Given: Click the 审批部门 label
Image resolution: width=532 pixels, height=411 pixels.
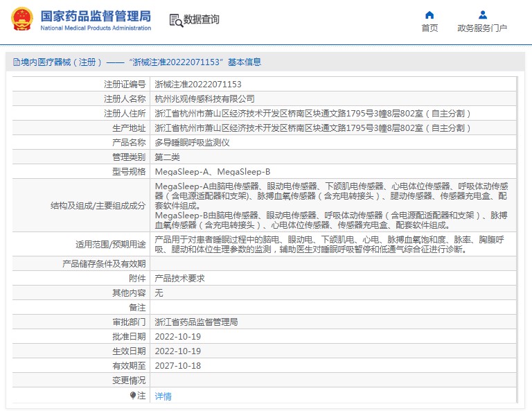Looking at the screenshot, I should coord(129,322).
